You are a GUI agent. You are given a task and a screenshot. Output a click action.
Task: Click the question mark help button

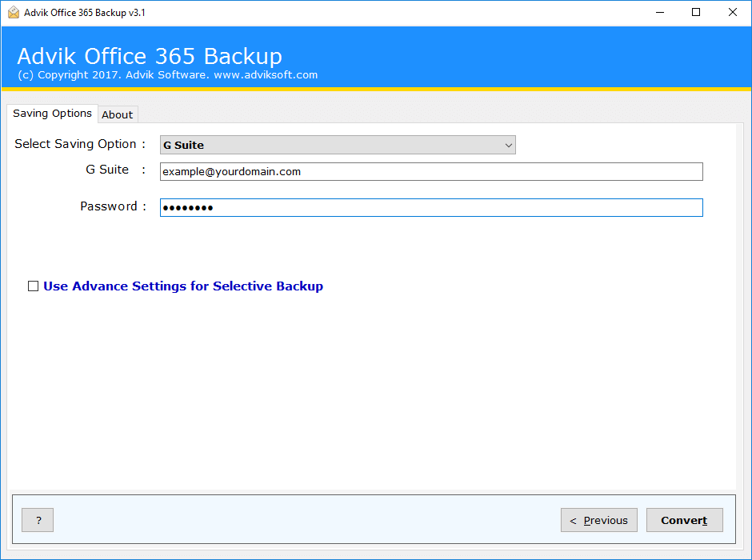pyautogui.click(x=38, y=520)
